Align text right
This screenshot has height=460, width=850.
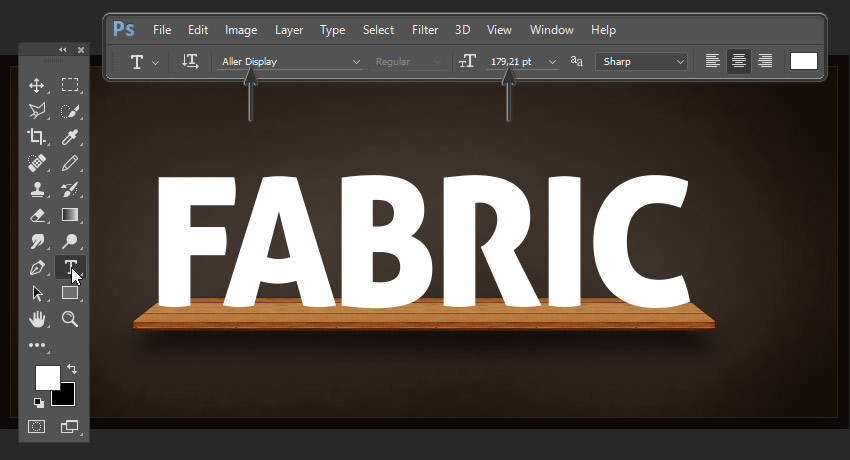[x=765, y=61]
